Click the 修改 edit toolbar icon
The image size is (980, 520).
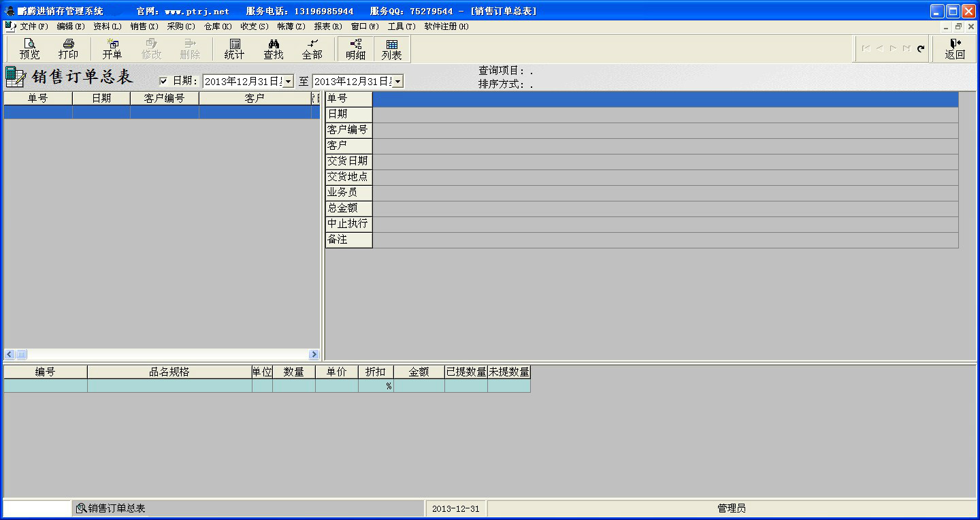[x=151, y=49]
